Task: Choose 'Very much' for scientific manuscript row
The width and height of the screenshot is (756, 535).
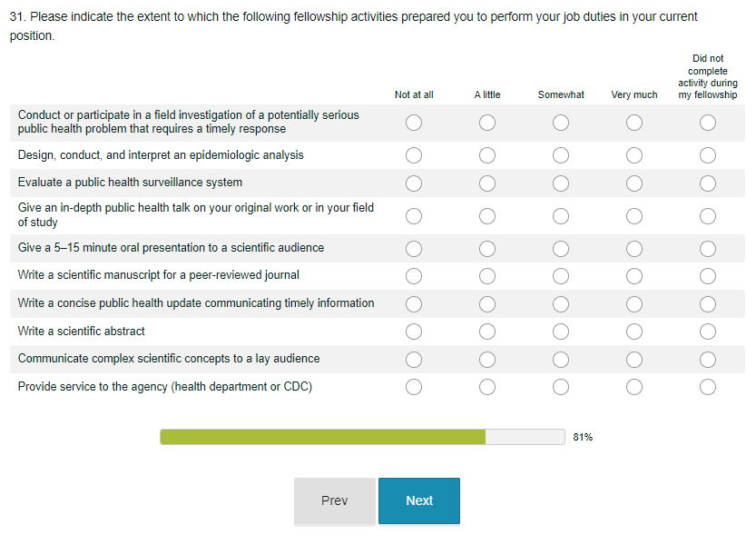Action: click(634, 276)
